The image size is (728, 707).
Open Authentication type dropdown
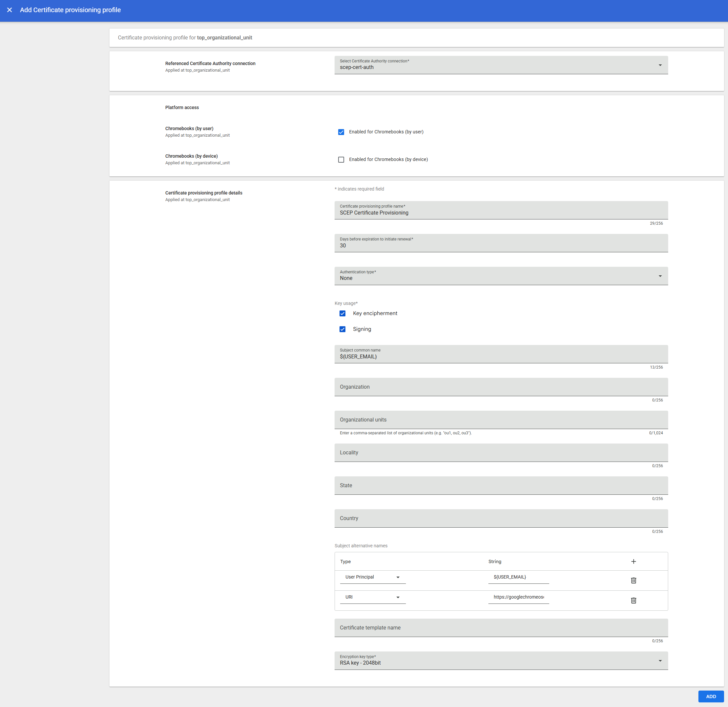pyautogui.click(x=501, y=276)
